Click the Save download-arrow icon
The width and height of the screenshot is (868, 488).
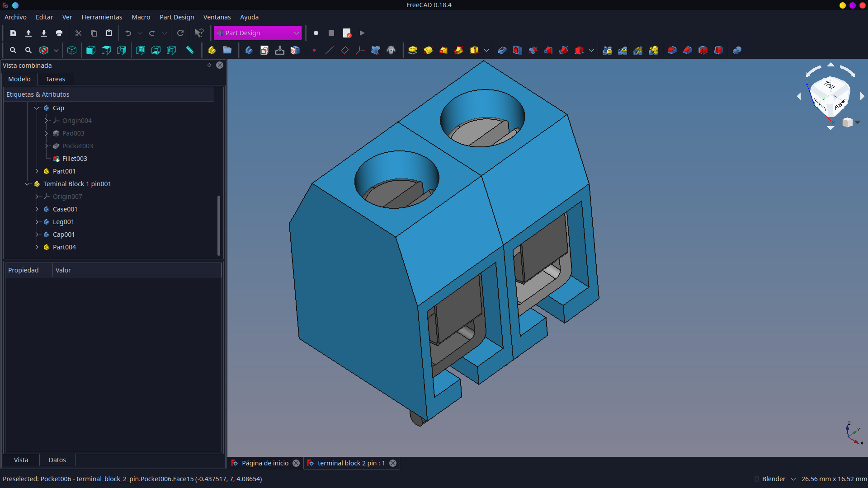(44, 33)
